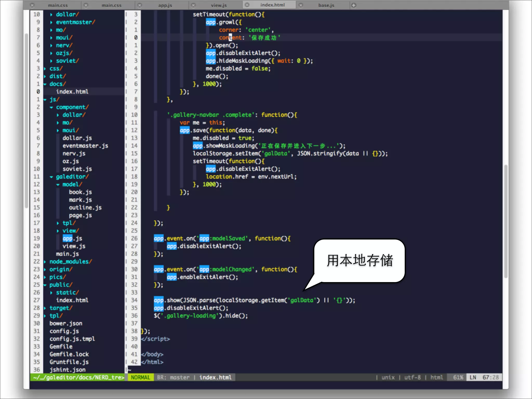Open soviet.js in the file tree
532x399 pixels.
77,169
